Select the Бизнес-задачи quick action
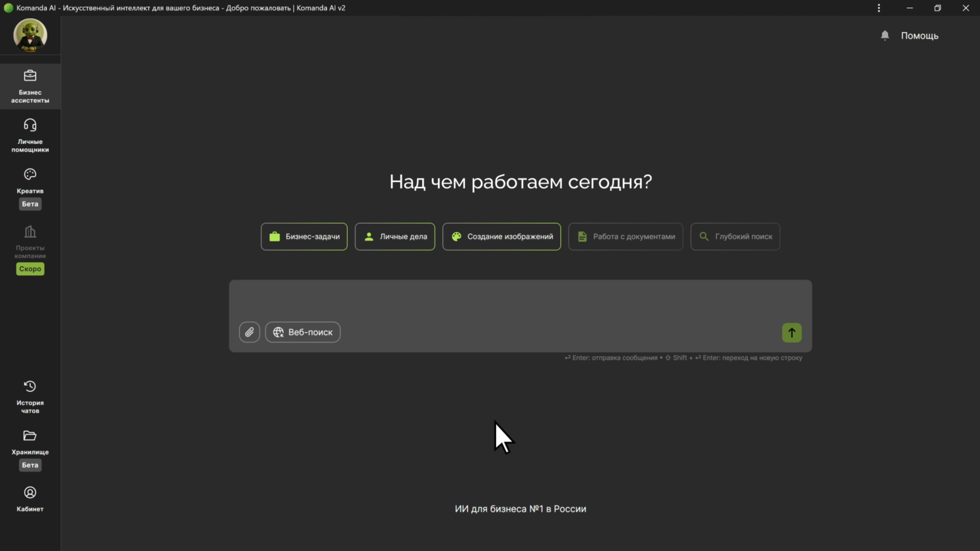The width and height of the screenshot is (980, 551). coord(304,236)
